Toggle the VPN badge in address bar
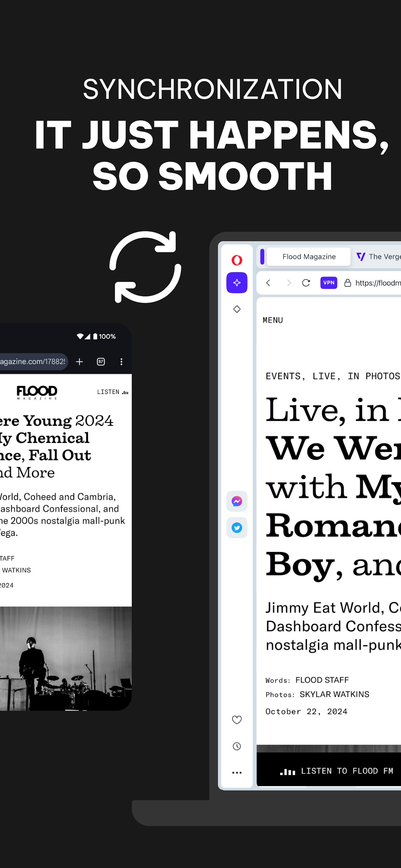This screenshot has width=401, height=868. point(328,282)
